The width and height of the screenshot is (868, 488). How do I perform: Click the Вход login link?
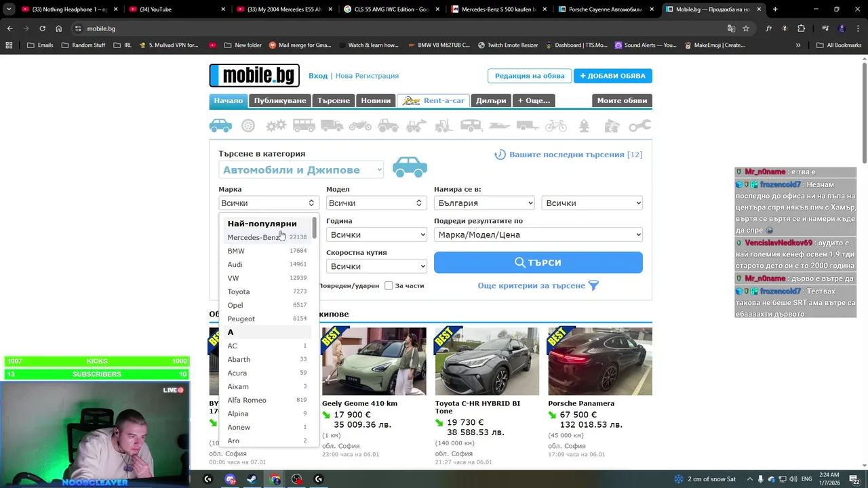318,76
